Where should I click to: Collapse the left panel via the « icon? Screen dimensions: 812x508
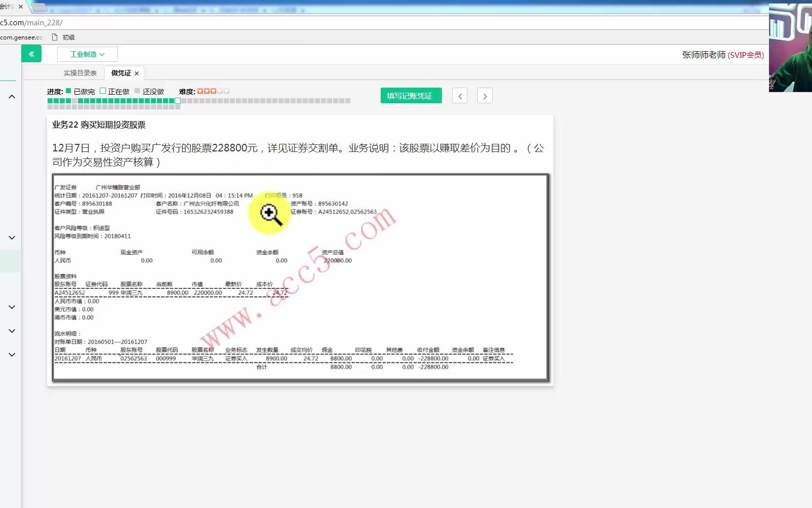(x=31, y=54)
